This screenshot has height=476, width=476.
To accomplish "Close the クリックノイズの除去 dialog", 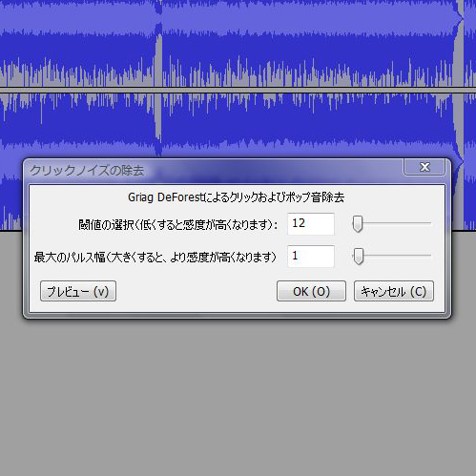I will (424, 167).
